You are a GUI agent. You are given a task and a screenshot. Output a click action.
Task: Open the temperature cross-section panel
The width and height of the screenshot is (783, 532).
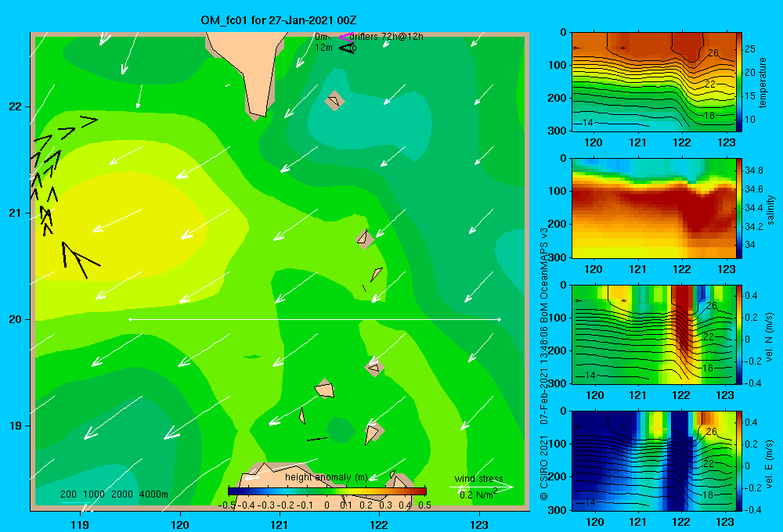coord(653,81)
